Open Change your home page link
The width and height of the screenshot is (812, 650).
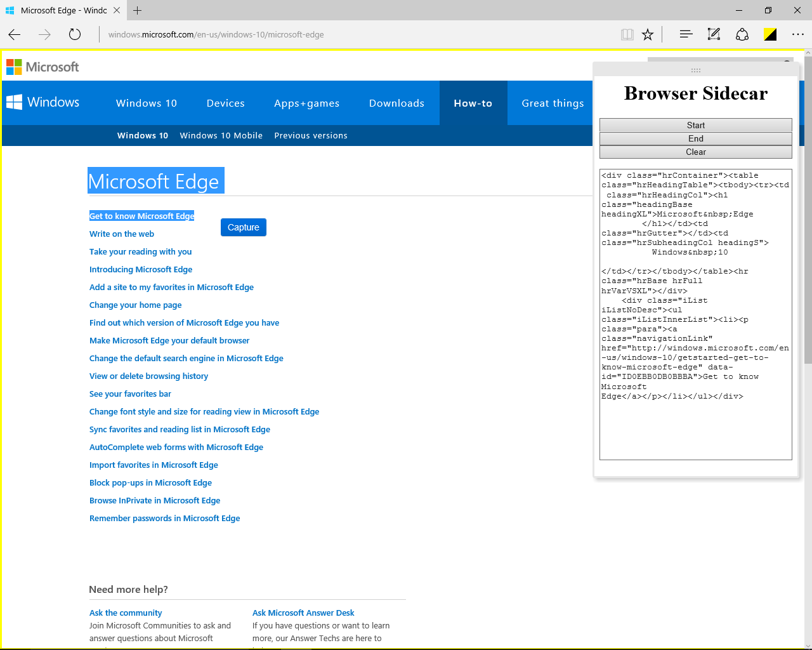pos(136,305)
